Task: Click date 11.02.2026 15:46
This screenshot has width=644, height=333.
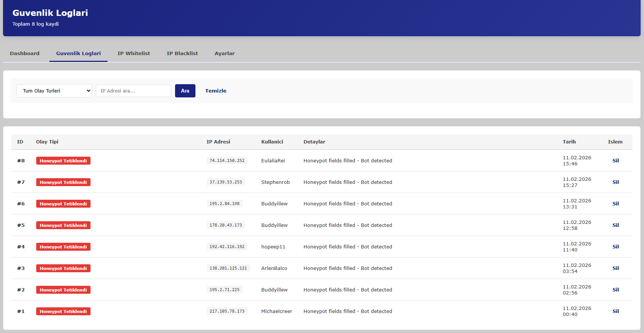Action: pyautogui.click(x=577, y=160)
